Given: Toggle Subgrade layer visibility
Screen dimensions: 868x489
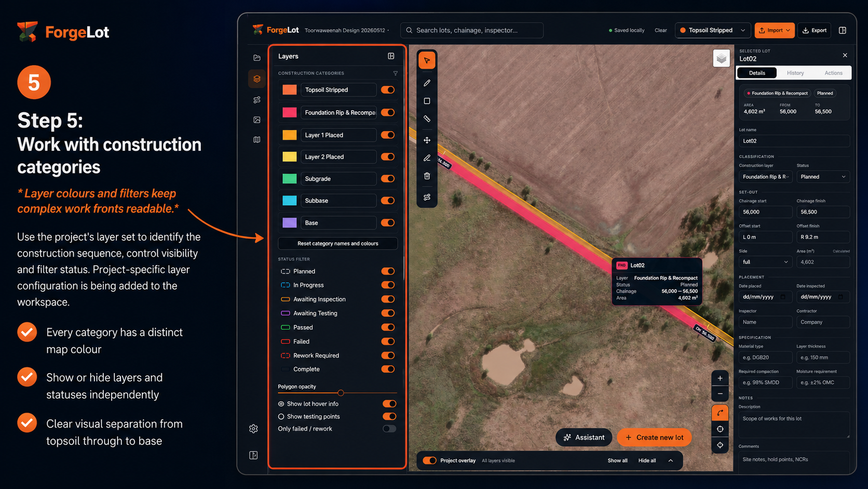Looking at the screenshot, I should pyautogui.click(x=388, y=179).
